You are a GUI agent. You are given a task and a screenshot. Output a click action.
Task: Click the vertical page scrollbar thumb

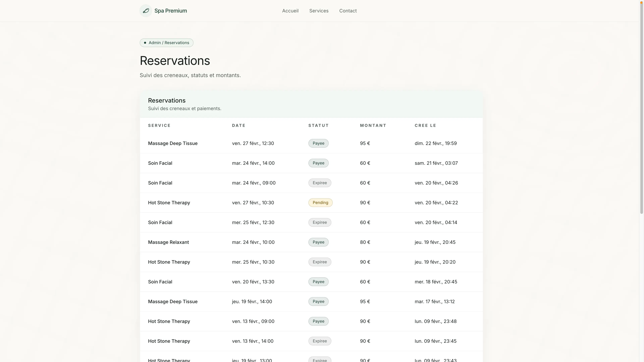tap(641, 107)
